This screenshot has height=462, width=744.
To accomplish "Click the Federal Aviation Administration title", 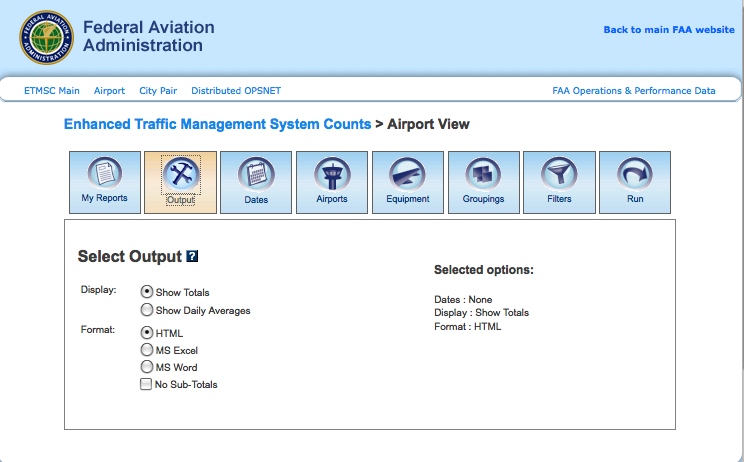I will coord(149,37).
